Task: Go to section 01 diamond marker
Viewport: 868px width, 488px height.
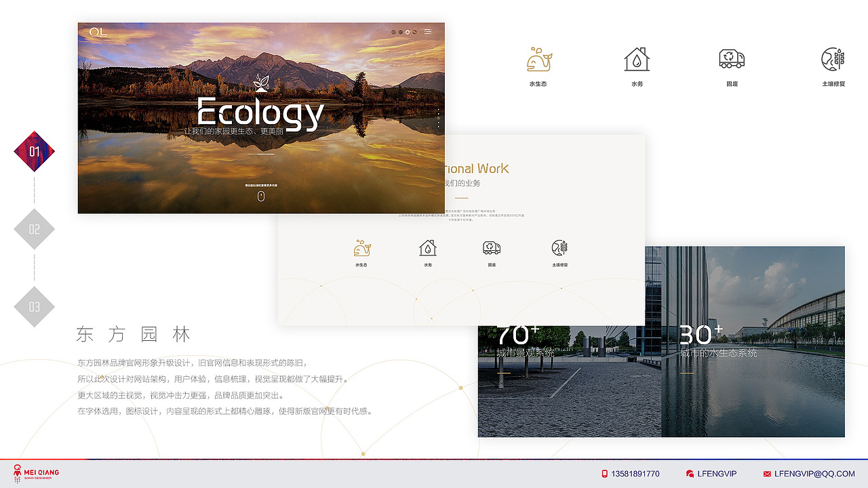Action: pos(34,151)
